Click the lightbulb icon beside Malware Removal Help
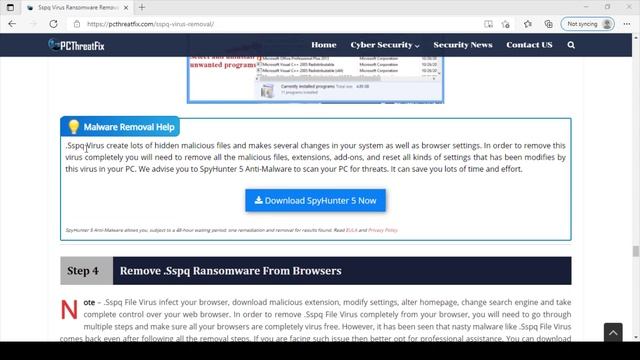 pyautogui.click(x=73, y=127)
